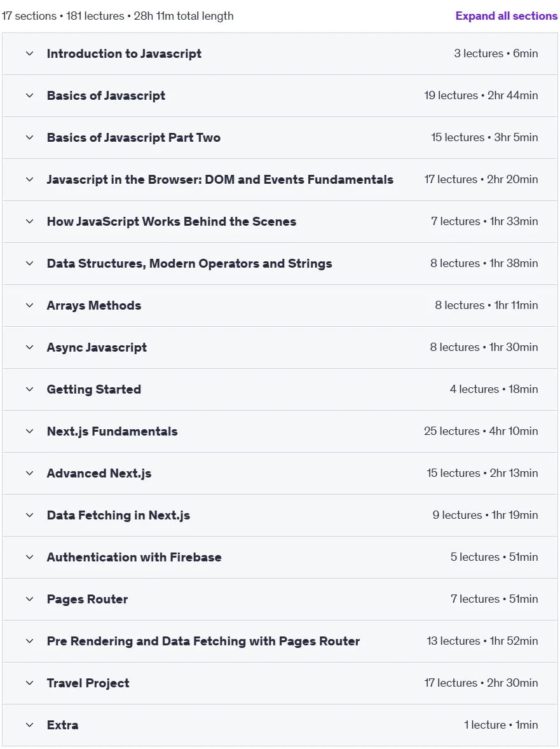The height and width of the screenshot is (749, 560).
Task: Click Expand all sections link
Action: (x=506, y=16)
